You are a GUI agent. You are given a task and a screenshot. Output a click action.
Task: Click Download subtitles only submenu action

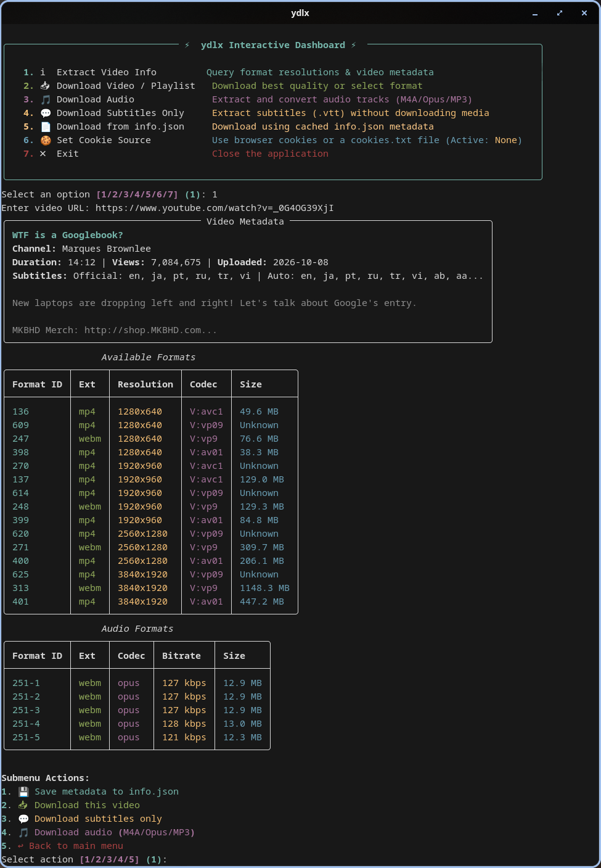[98, 819]
